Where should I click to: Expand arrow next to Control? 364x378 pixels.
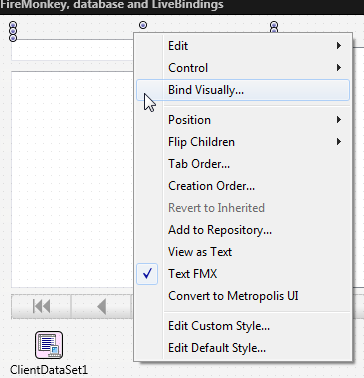pos(339,68)
